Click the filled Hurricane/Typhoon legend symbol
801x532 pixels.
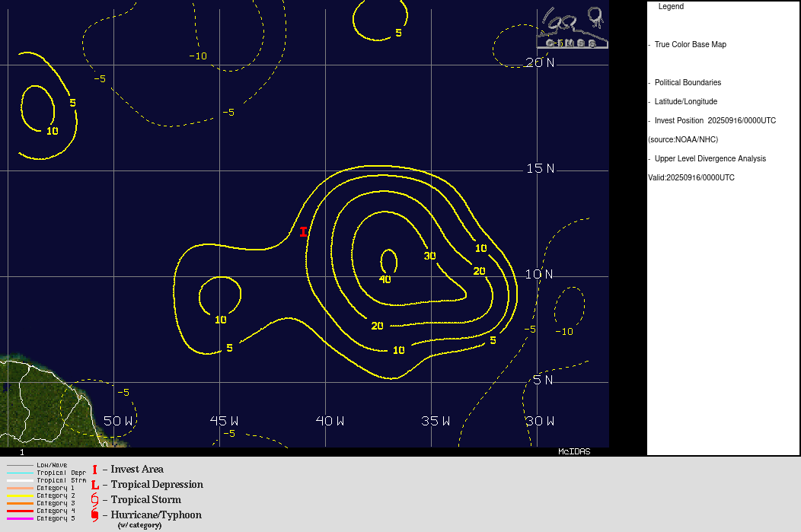click(94, 515)
